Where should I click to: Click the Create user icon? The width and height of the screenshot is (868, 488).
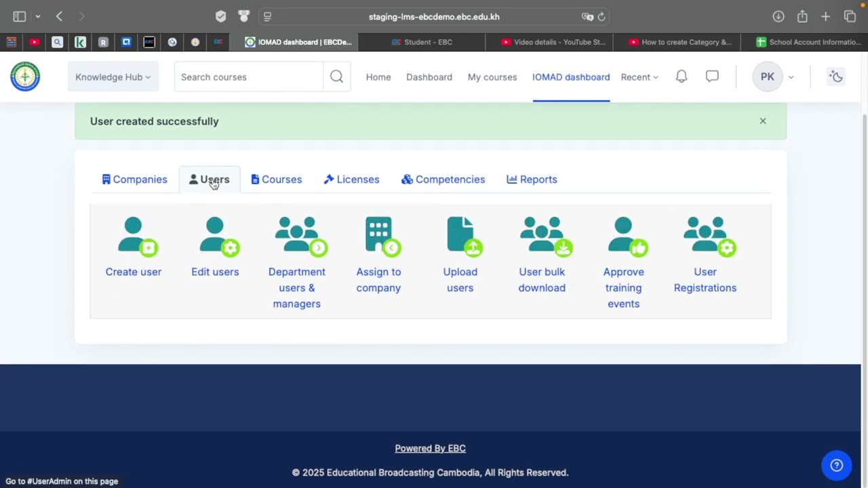(137, 237)
